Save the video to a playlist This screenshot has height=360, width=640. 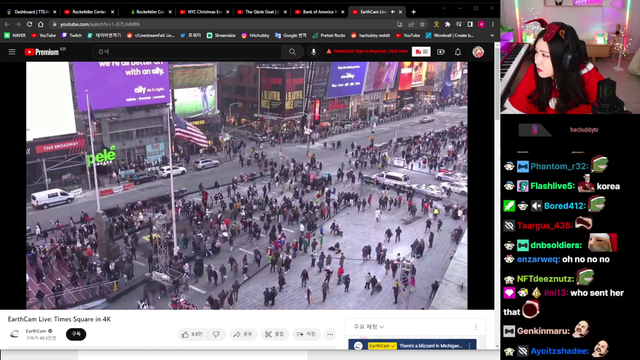tap(306, 334)
